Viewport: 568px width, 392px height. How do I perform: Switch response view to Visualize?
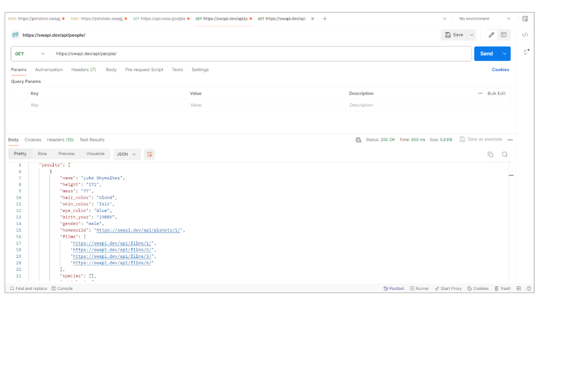[x=95, y=153]
